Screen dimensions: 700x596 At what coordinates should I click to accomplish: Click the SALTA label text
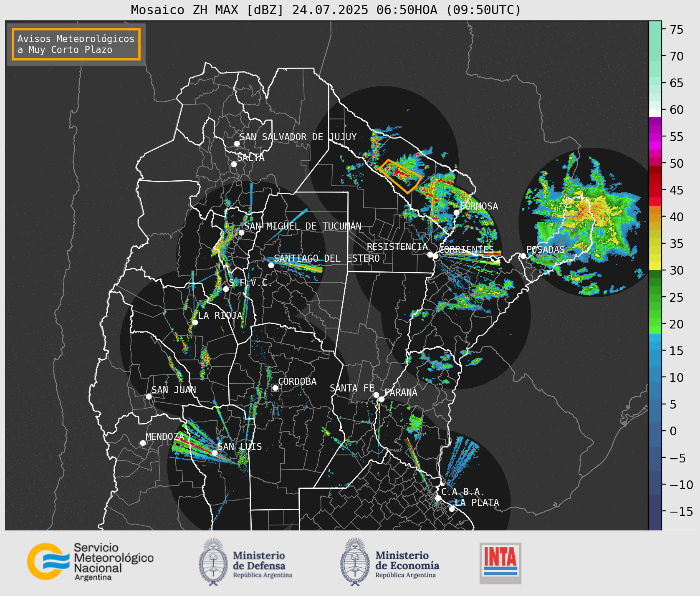click(251, 157)
